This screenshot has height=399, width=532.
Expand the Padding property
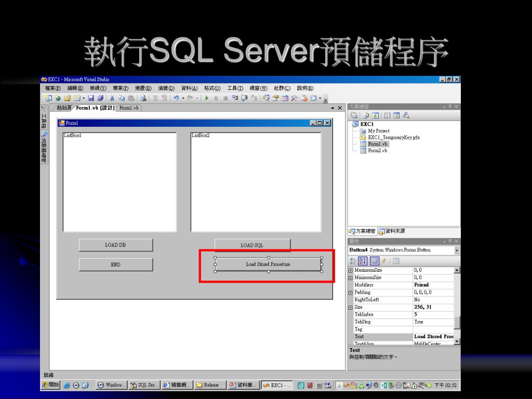(351, 292)
